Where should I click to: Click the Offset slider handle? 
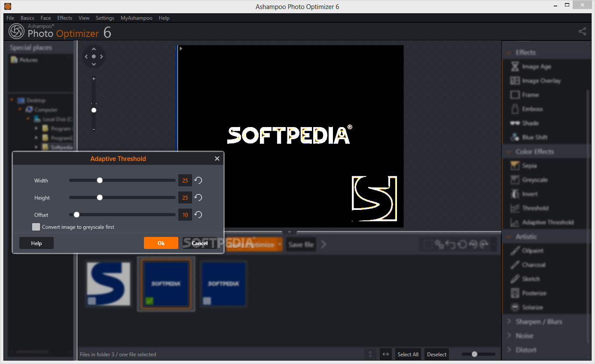[76, 215]
